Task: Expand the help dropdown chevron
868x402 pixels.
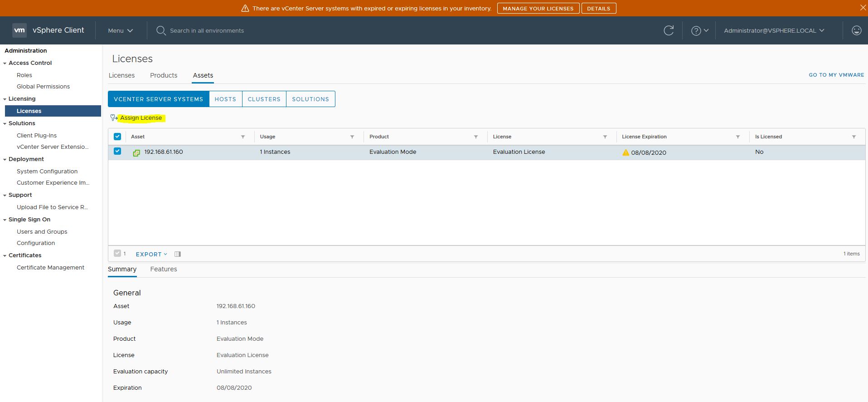Action: tap(706, 30)
